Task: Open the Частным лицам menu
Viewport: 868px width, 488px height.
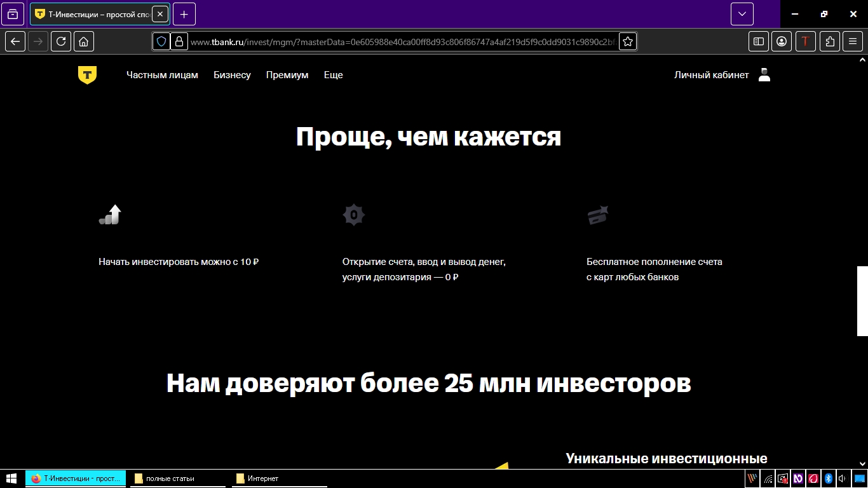Action: (x=162, y=75)
